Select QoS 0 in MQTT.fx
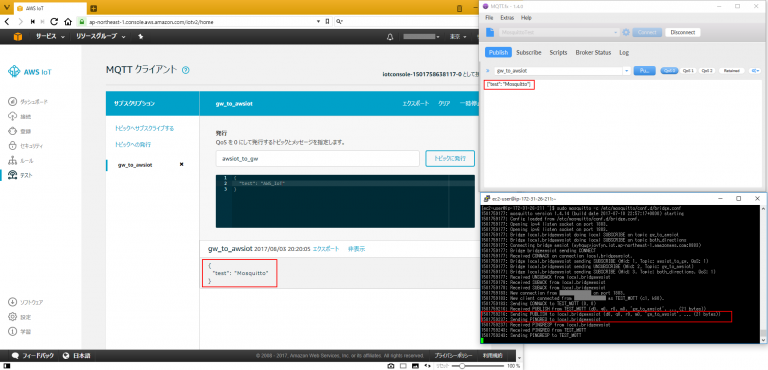This screenshot has height=370, width=768. (669, 71)
